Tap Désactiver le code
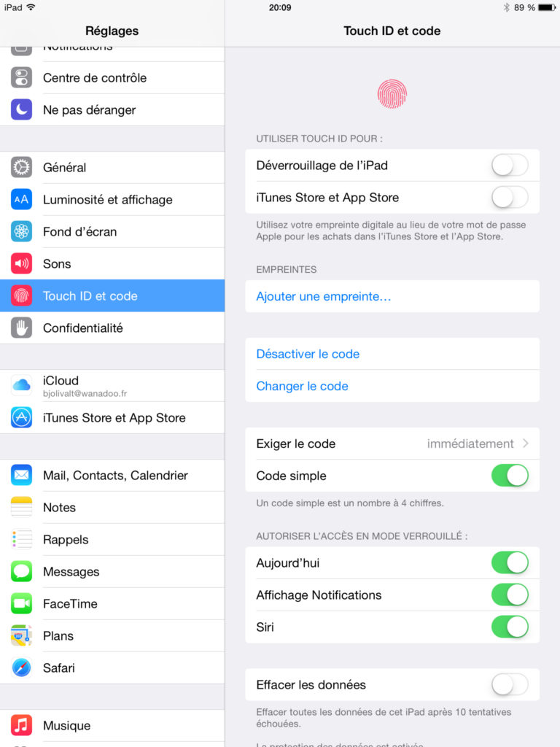The height and width of the screenshot is (747, 560). (x=308, y=354)
